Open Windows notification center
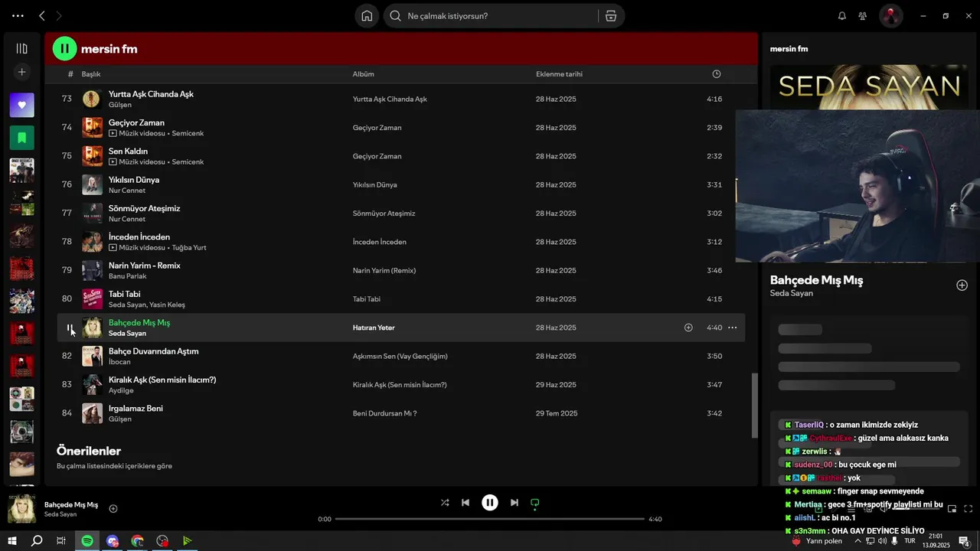Viewport: 980px width, 551px height. pos(964,541)
